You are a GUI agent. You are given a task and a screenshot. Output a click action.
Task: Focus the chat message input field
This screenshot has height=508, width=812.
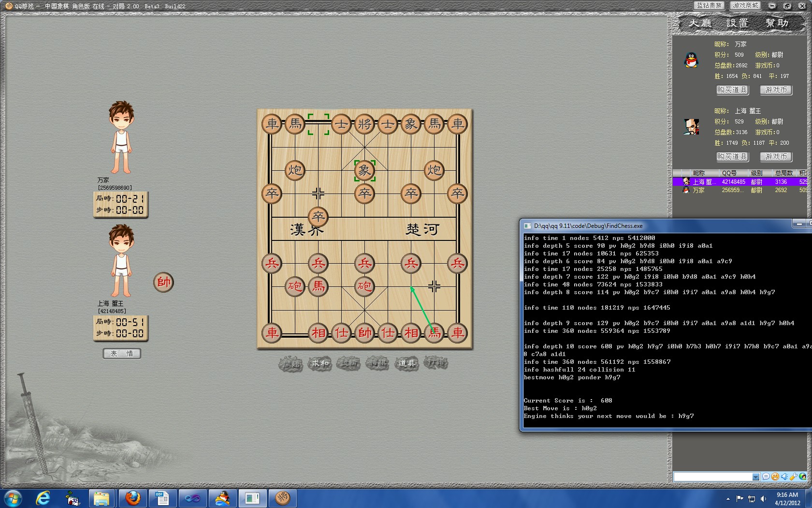click(713, 477)
